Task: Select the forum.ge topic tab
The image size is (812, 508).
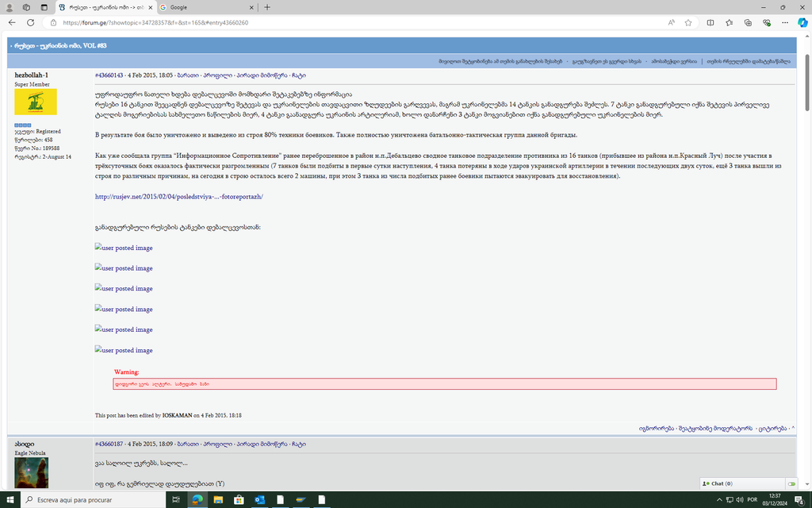Action: click(106, 7)
